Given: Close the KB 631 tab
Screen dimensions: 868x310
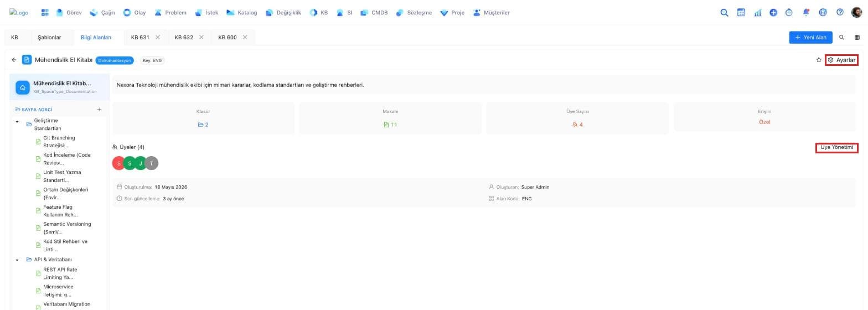Looking at the screenshot, I should coord(158,37).
